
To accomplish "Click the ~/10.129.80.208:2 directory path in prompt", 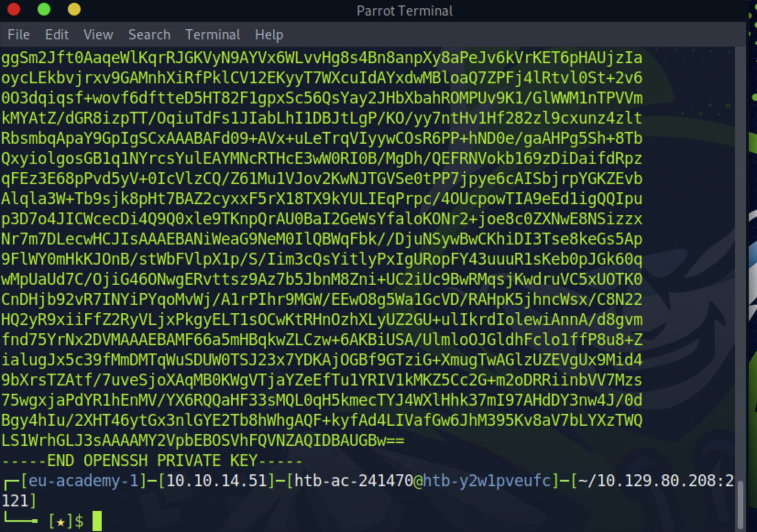I will (656, 481).
